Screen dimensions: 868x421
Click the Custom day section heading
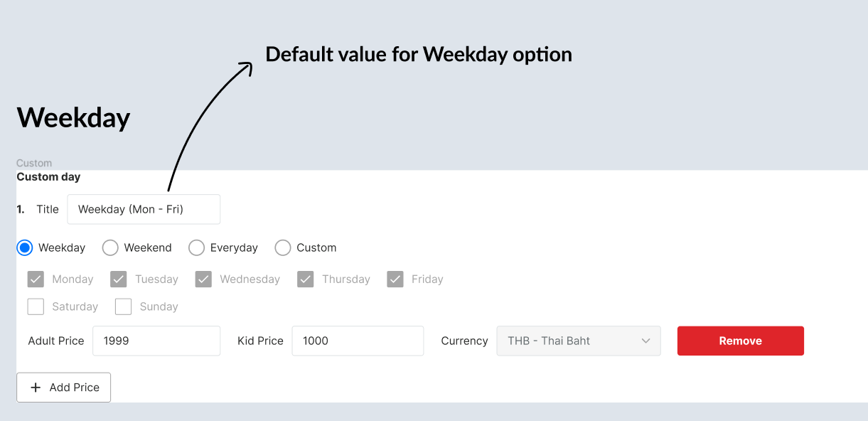pos(48,176)
